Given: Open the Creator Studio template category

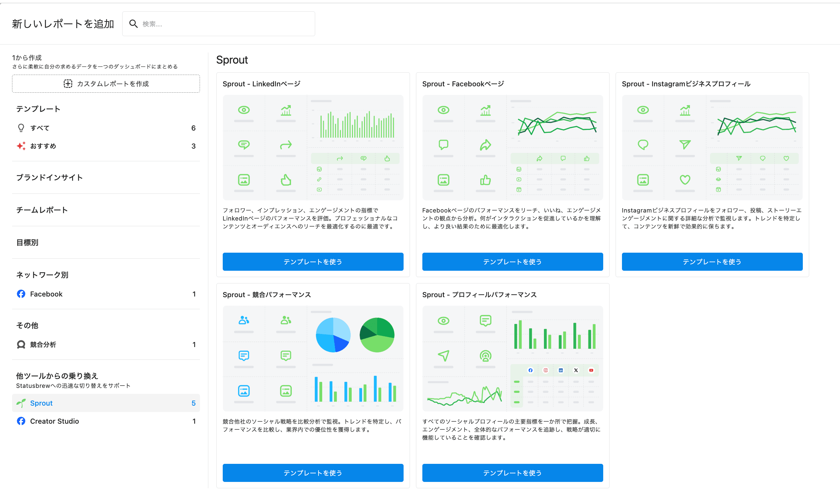Looking at the screenshot, I should (54, 421).
